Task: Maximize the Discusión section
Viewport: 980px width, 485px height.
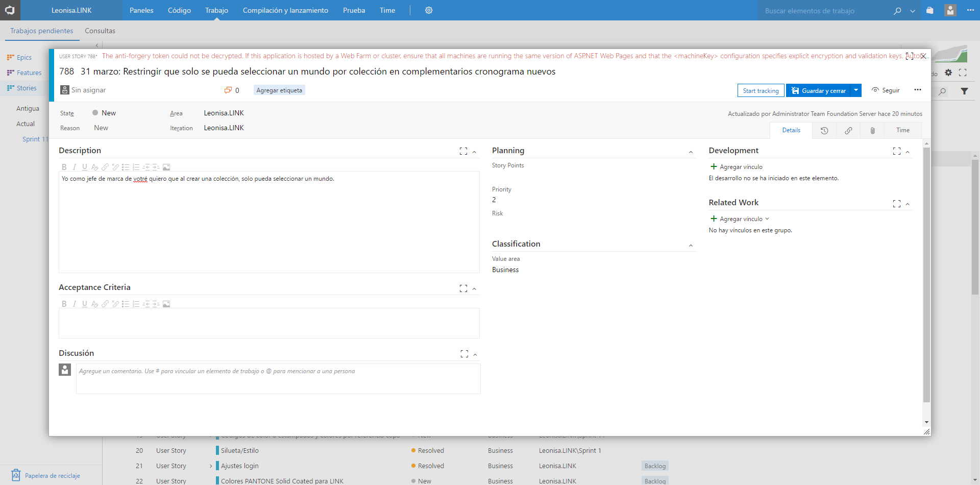Action: [464, 354]
